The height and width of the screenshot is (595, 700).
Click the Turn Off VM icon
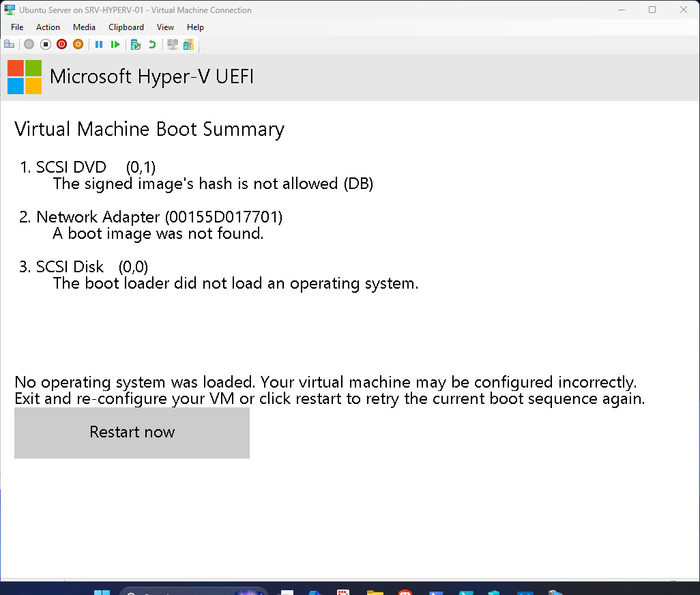[45, 44]
